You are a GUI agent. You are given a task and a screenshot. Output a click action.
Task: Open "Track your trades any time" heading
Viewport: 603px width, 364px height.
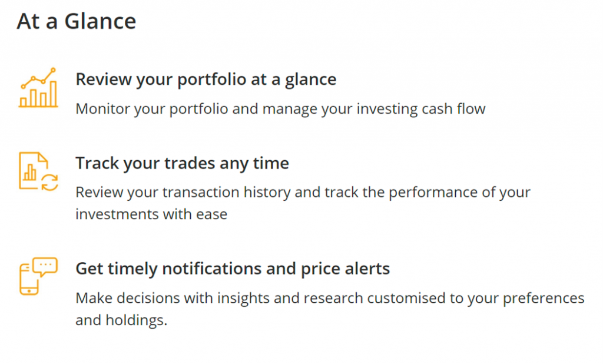[182, 163]
